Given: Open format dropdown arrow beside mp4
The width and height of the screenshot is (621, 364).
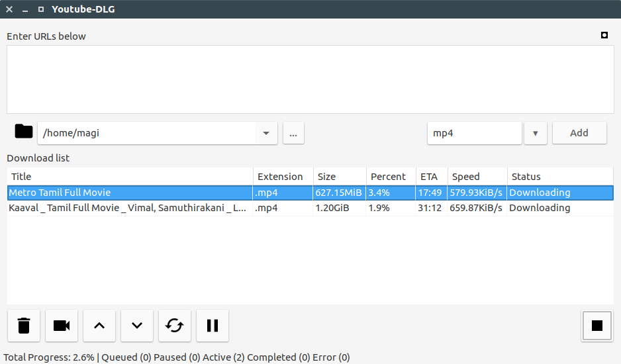Looking at the screenshot, I should (x=536, y=133).
